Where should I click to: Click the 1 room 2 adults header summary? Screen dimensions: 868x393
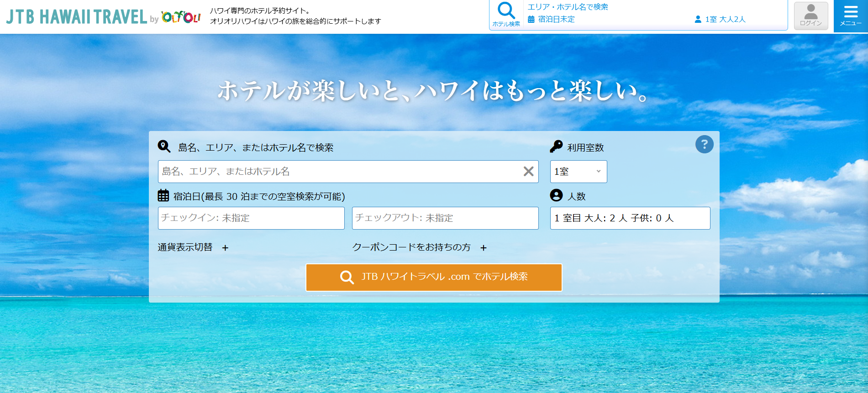(x=720, y=19)
